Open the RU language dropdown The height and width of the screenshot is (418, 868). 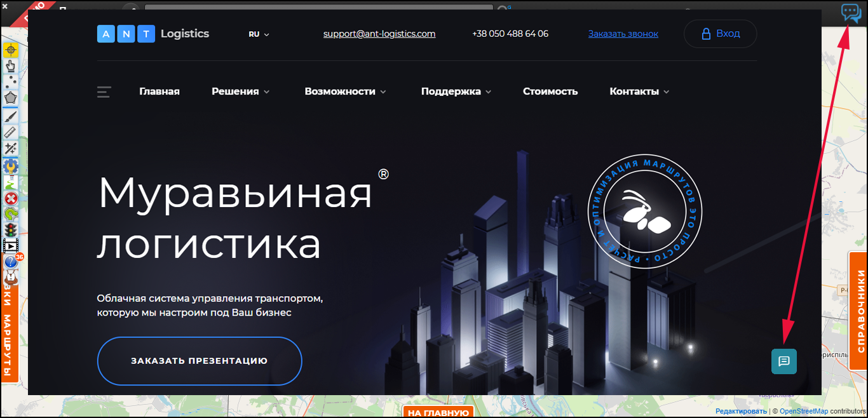259,34
